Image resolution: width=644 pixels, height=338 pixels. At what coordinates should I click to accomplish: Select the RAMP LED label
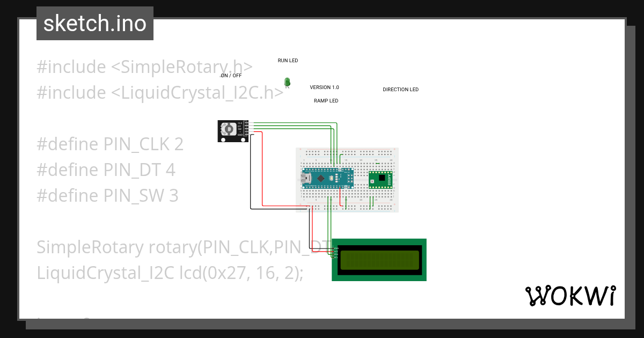pos(326,101)
